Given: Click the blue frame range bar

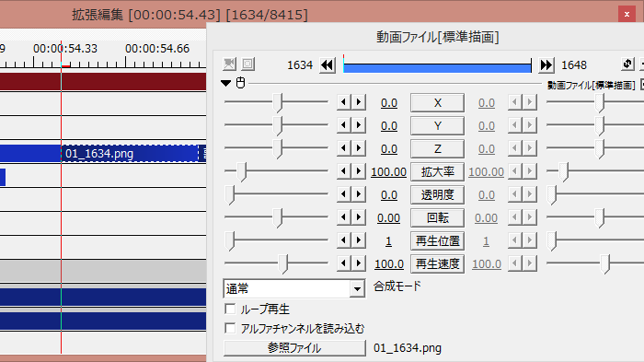Looking at the screenshot, I should (437, 65).
